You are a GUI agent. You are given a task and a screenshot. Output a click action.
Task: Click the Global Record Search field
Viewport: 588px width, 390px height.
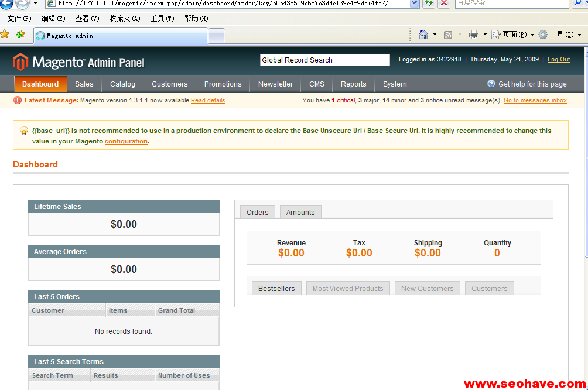coord(325,60)
